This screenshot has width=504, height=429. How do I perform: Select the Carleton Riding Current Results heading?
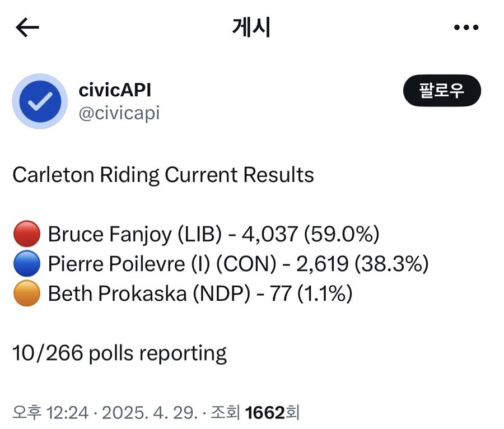point(164,175)
